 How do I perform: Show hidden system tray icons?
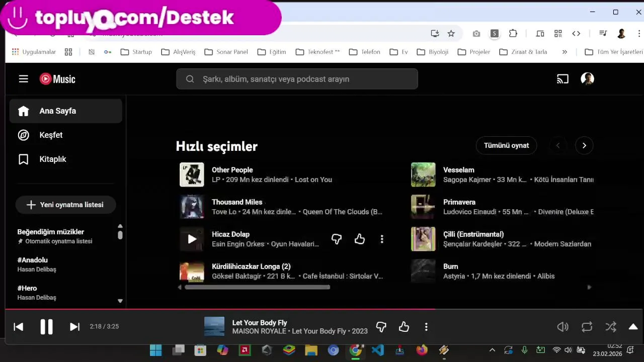click(492, 350)
